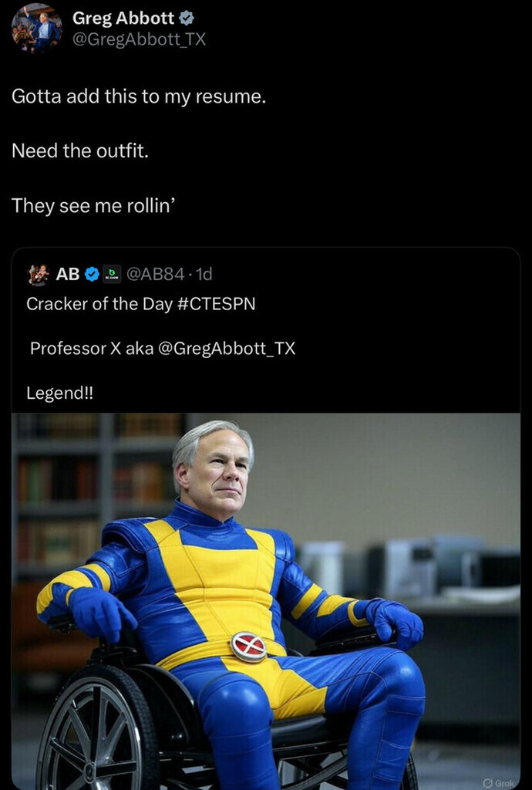Image resolution: width=532 pixels, height=790 pixels.
Task: Expand the wheelchair superhero image
Action: pyautogui.click(x=266, y=601)
